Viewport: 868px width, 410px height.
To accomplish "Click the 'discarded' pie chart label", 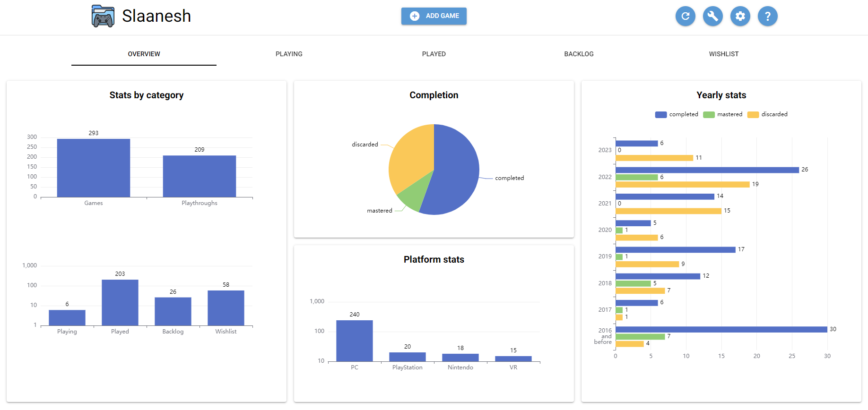I will [365, 145].
